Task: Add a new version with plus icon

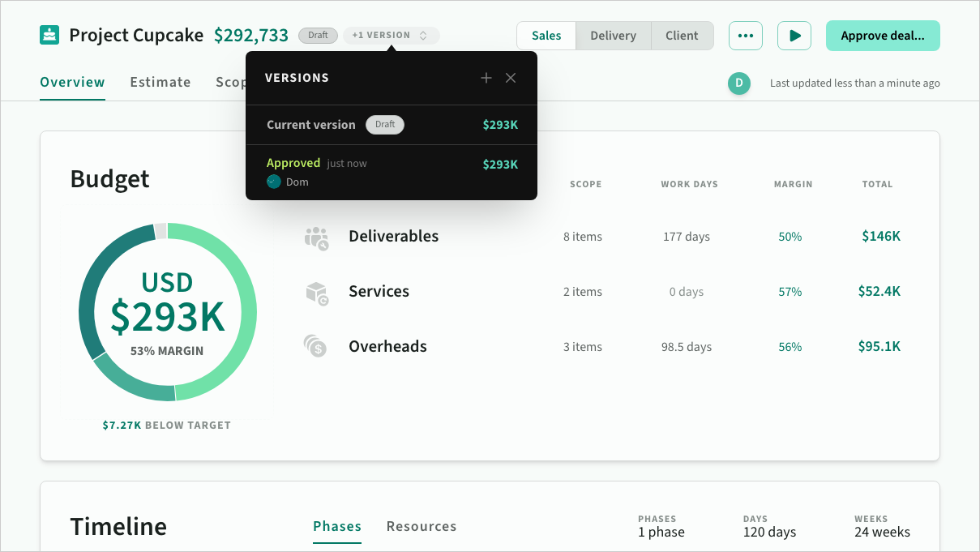Action: click(486, 78)
